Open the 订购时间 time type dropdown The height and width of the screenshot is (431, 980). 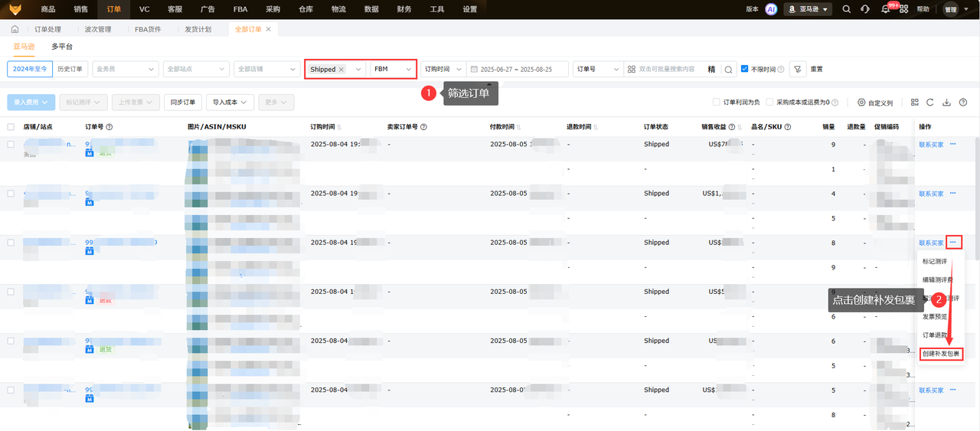pos(443,69)
